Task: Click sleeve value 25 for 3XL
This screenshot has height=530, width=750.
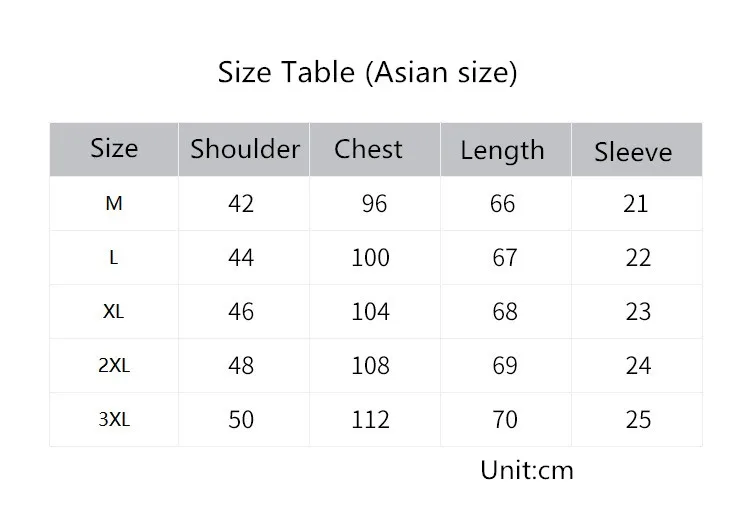Action: 638,420
